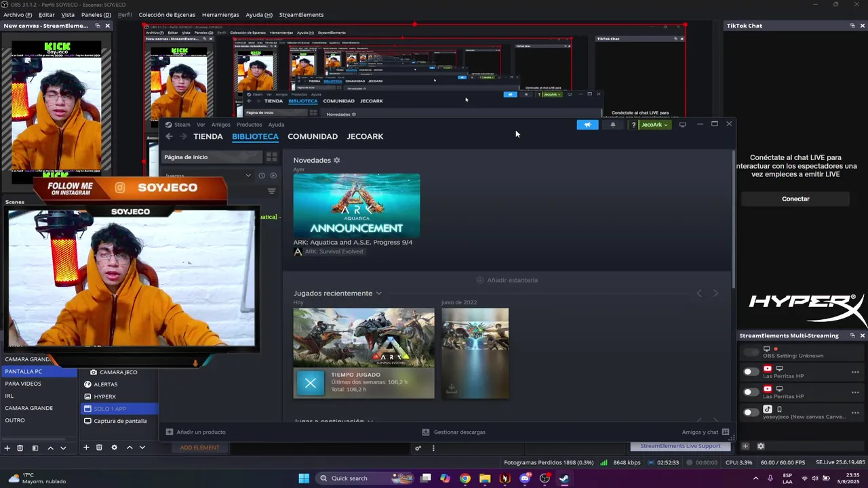Open the scene filters icon in Scenes panel
This screenshot has width=868, height=488.
[x=35, y=448]
